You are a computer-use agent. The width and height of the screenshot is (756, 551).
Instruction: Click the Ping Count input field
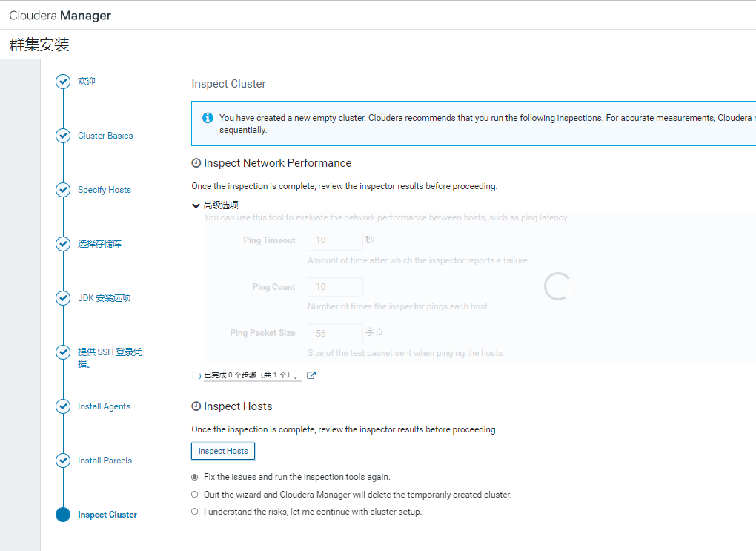[335, 287]
